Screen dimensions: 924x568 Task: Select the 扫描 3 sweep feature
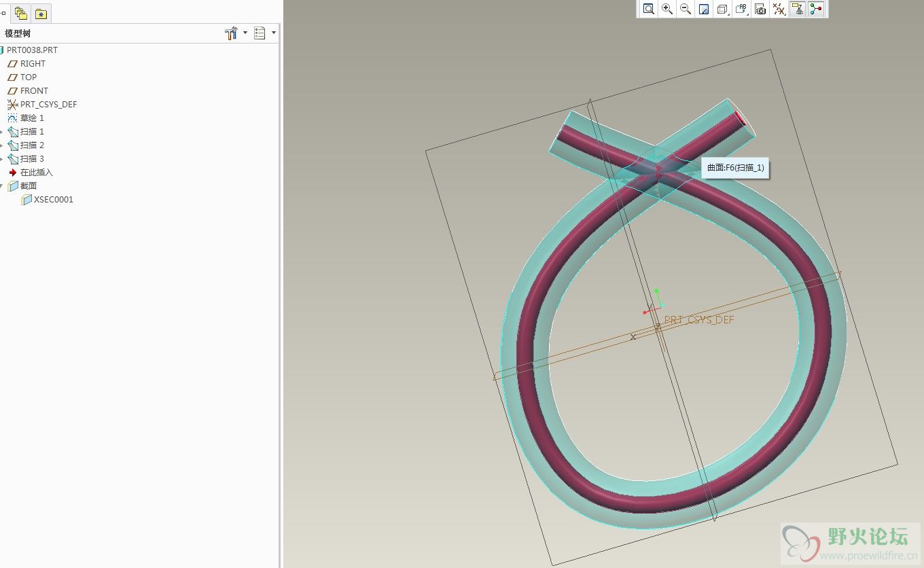(x=32, y=159)
